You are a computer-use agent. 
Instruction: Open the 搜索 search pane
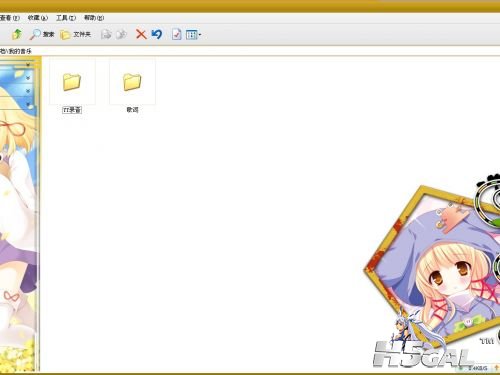click(x=42, y=34)
